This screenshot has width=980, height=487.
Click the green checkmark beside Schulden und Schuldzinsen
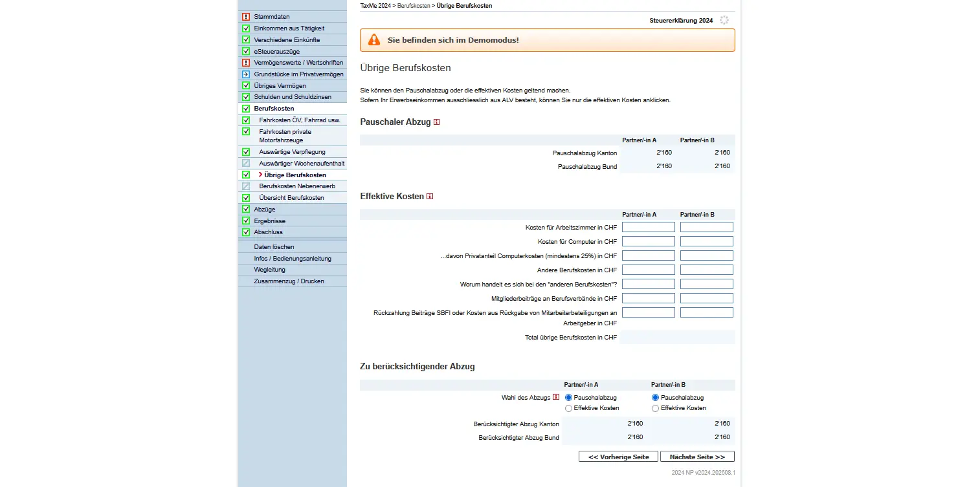click(x=246, y=96)
